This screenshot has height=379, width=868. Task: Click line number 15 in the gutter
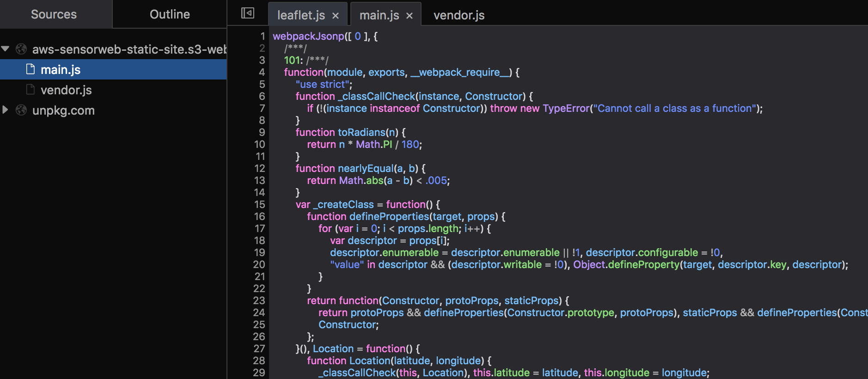point(260,204)
